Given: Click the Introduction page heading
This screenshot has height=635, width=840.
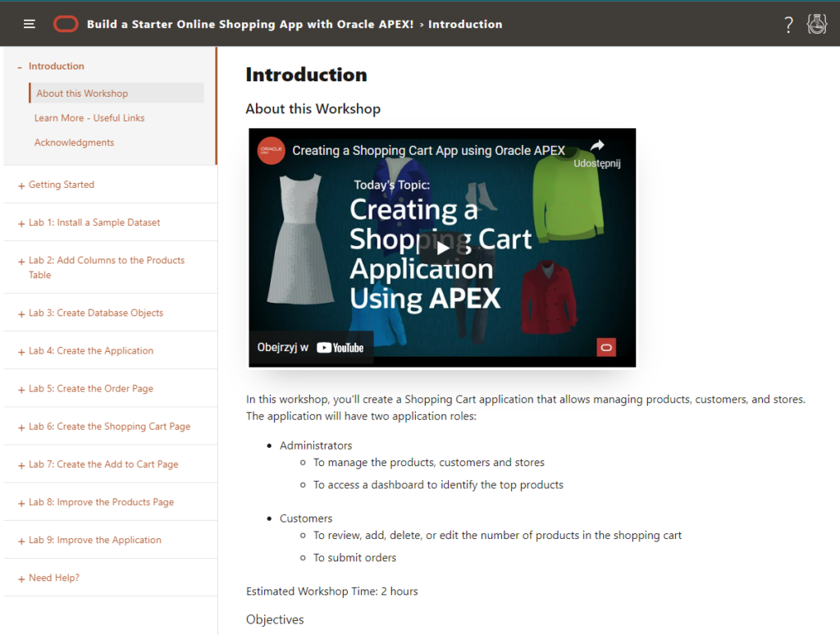Looking at the screenshot, I should pyautogui.click(x=307, y=75).
